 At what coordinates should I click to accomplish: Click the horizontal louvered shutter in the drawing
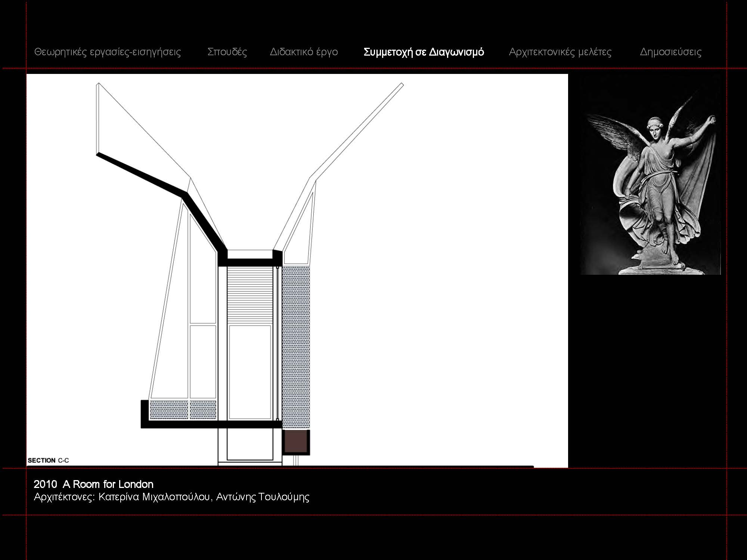pyautogui.click(x=250, y=295)
